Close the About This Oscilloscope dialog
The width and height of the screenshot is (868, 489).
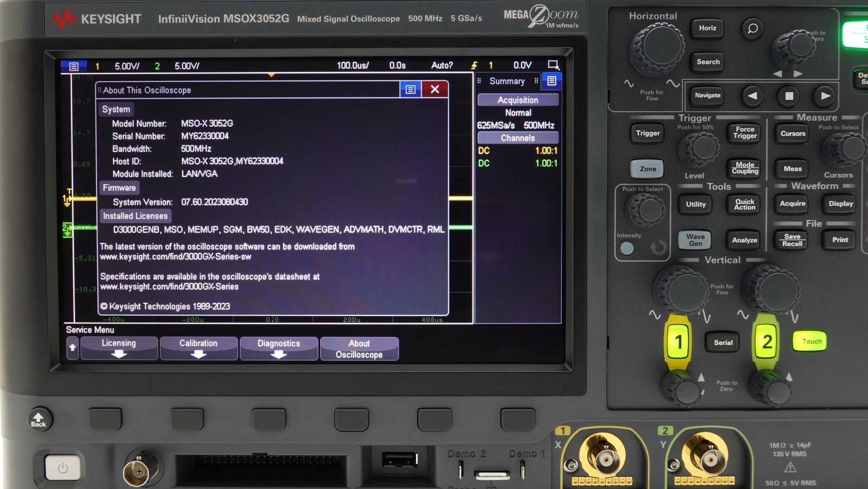[x=435, y=90]
